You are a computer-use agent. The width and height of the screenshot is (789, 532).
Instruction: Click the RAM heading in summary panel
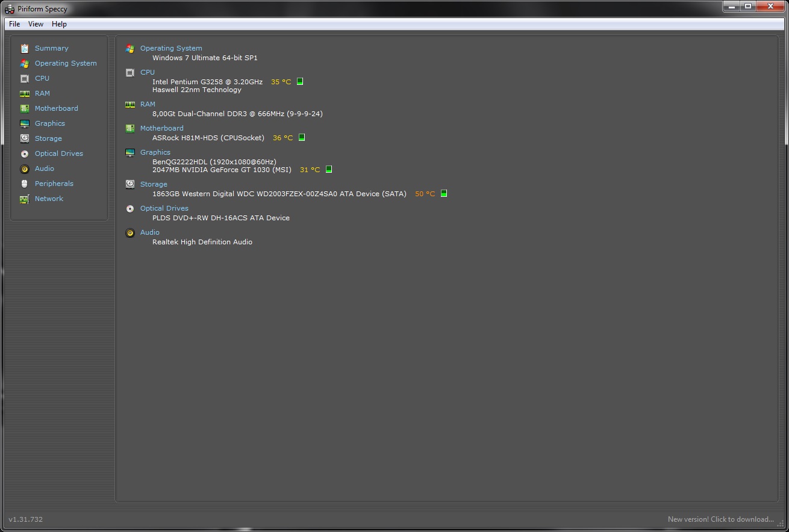click(x=148, y=104)
